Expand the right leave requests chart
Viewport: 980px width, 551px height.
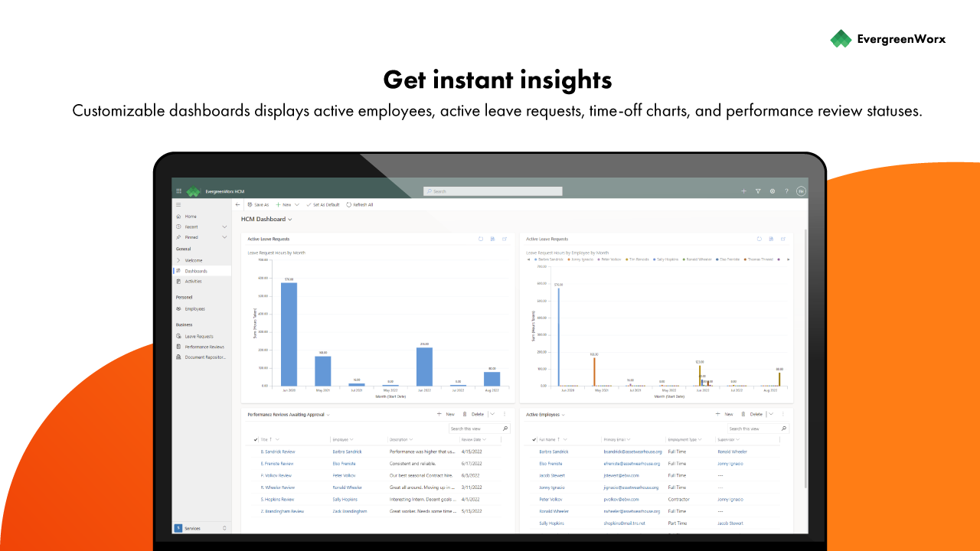tap(783, 239)
